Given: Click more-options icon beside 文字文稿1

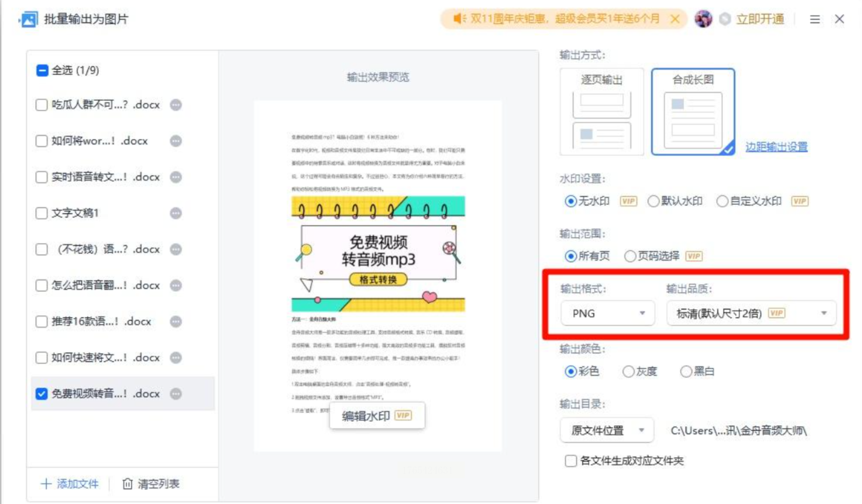Looking at the screenshot, I should pos(176,213).
